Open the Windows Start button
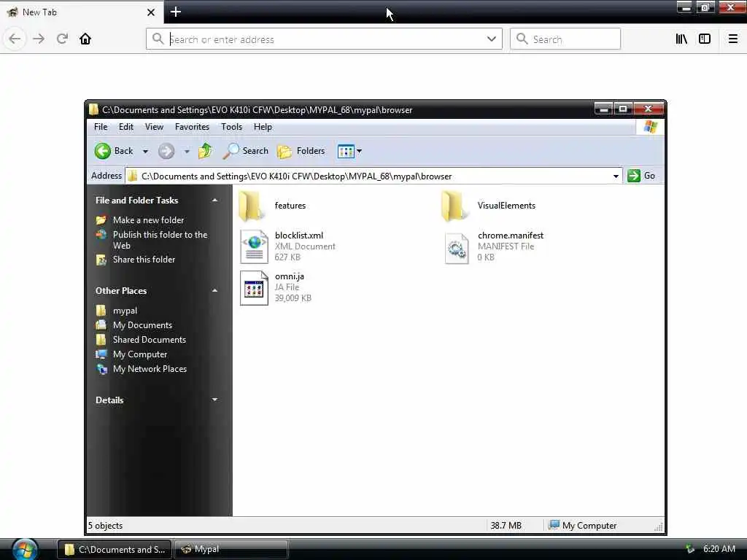This screenshot has height=560, width=747. [25, 549]
